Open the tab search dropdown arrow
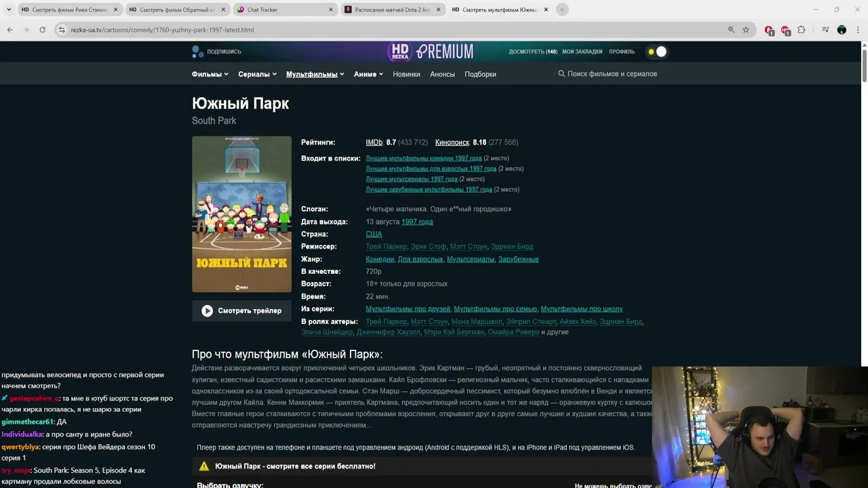The image size is (868, 488). [x=8, y=9]
